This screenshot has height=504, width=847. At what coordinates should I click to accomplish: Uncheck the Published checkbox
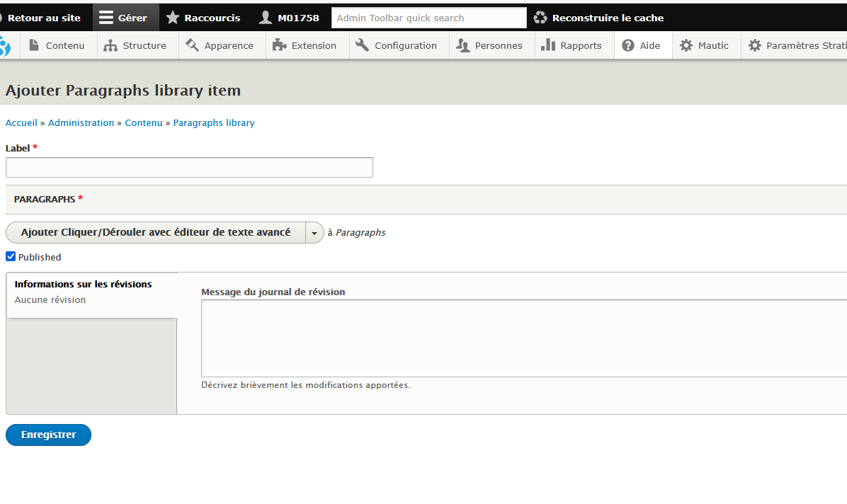(x=11, y=256)
